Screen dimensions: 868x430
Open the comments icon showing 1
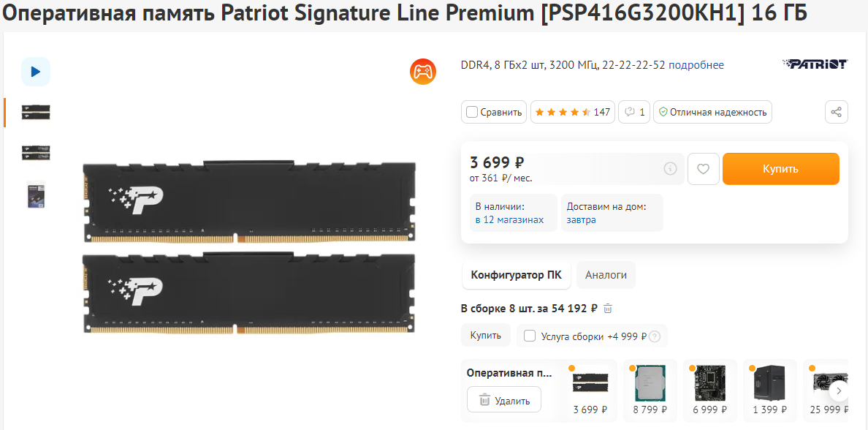634,112
